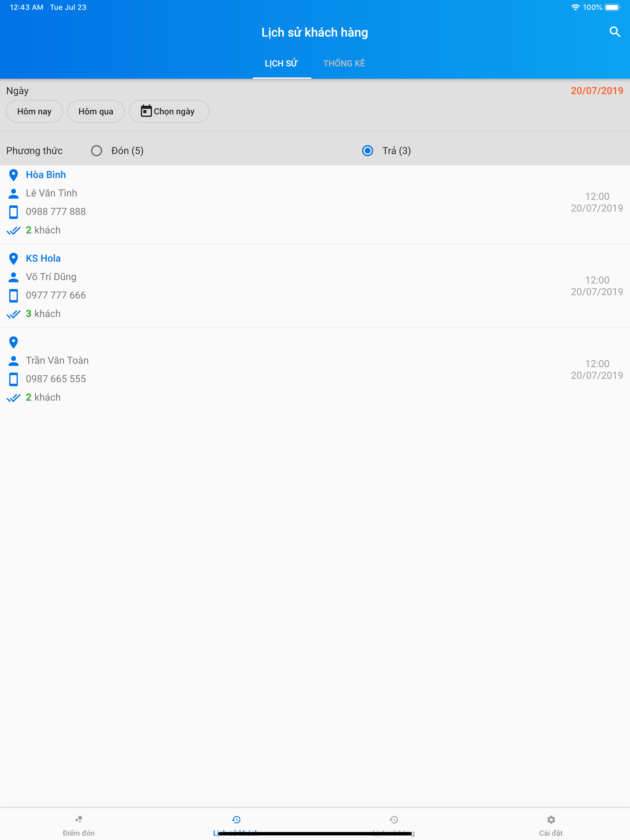Image resolution: width=630 pixels, height=840 pixels.
Task: Click location pin above Trần Văn Toàn
Action: [14, 342]
